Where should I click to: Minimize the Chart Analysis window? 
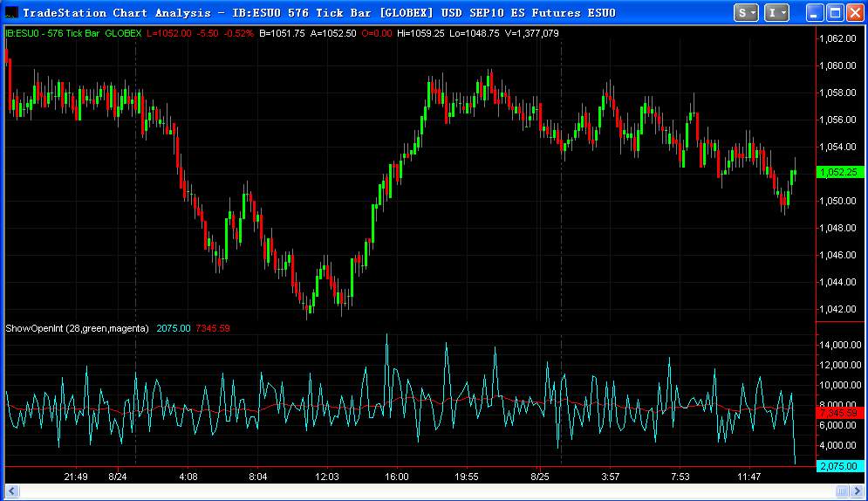tap(813, 13)
